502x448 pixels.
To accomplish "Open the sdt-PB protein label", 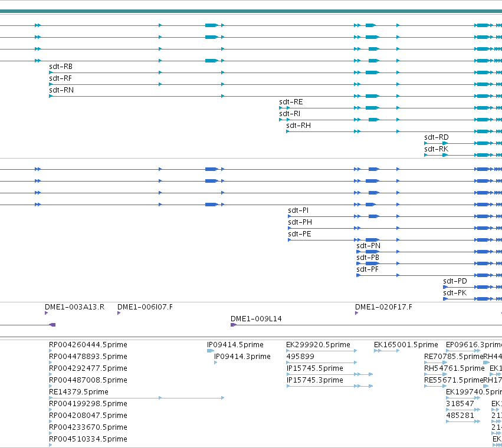I will pos(368,258).
